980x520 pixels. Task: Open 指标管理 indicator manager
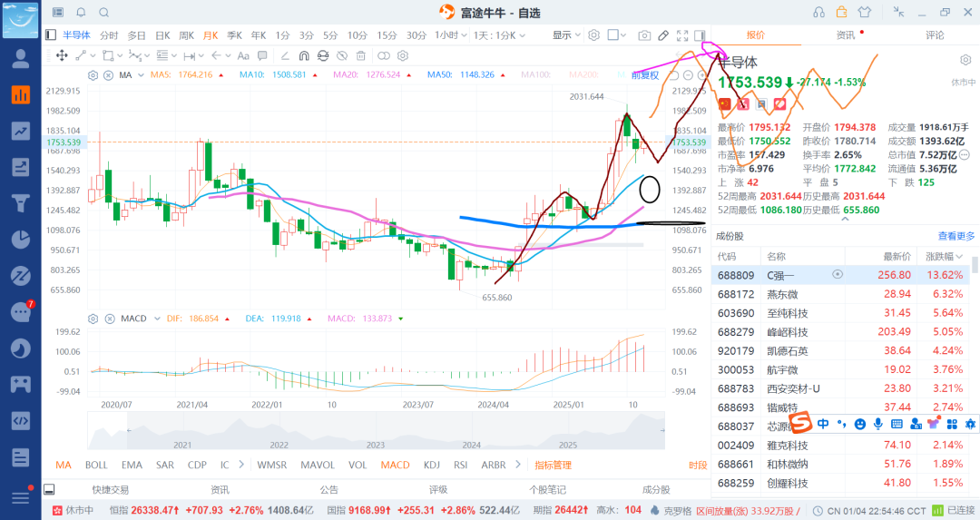coord(554,465)
